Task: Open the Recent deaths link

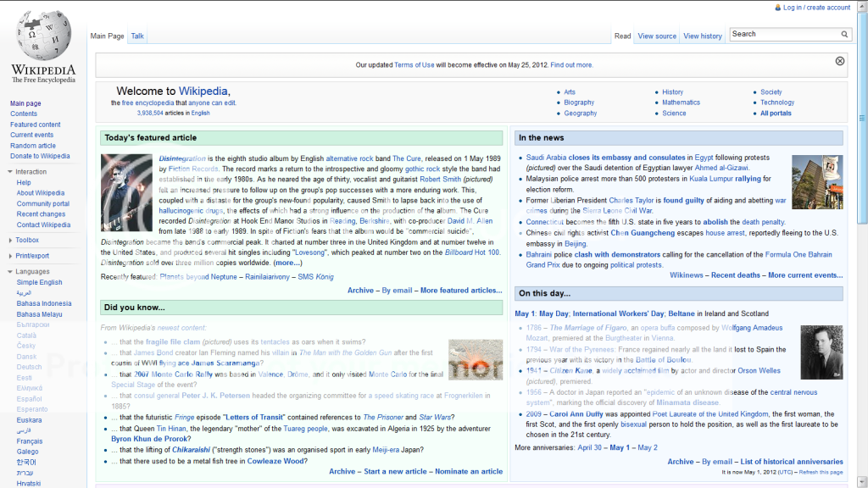Action: pos(735,275)
